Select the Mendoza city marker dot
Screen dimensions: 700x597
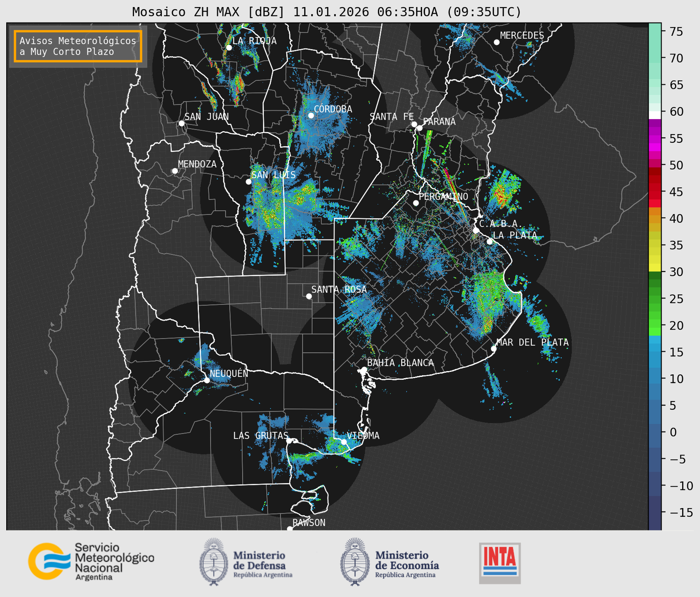(175, 171)
